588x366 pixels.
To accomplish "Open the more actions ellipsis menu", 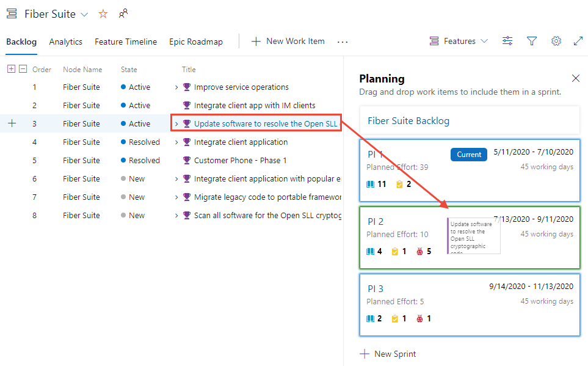I will (343, 42).
